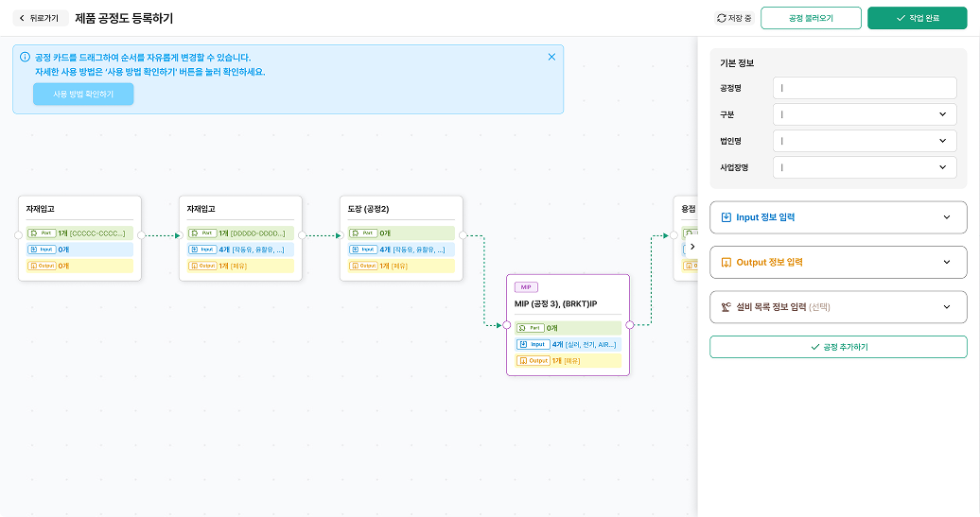
Task: Click the right connector port of MIP card
Action: (x=629, y=325)
